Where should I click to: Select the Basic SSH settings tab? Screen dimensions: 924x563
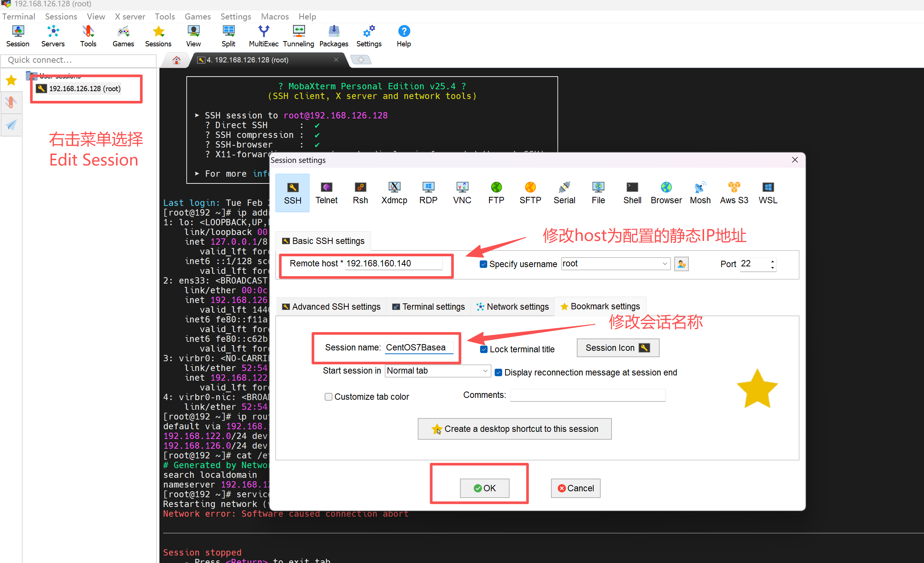tap(323, 241)
